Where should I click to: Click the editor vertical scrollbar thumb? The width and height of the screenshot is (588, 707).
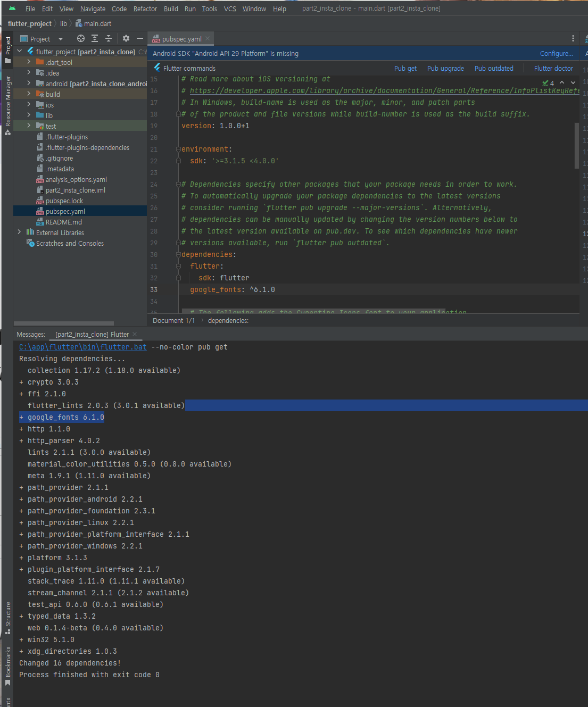coord(576,146)
